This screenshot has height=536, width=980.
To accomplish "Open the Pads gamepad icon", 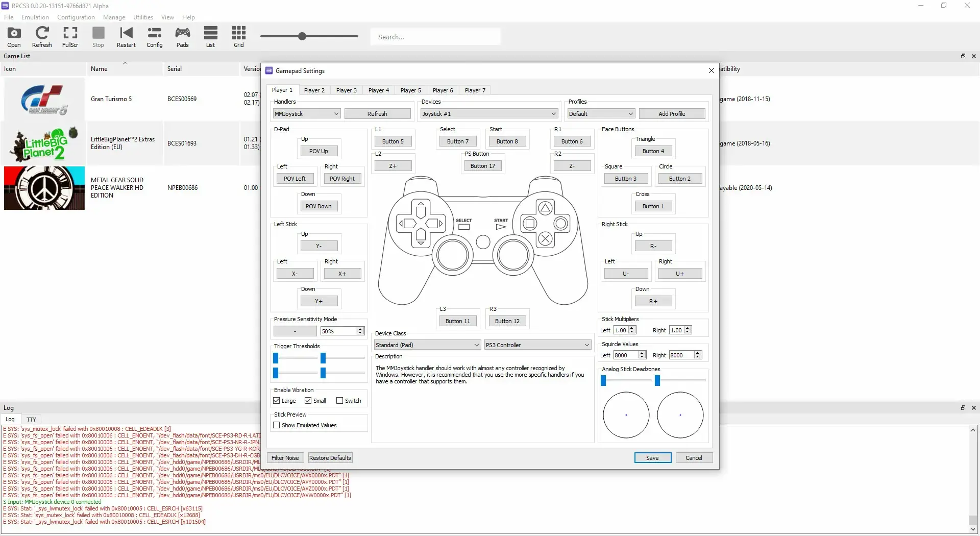I will (x=182, y=37).
